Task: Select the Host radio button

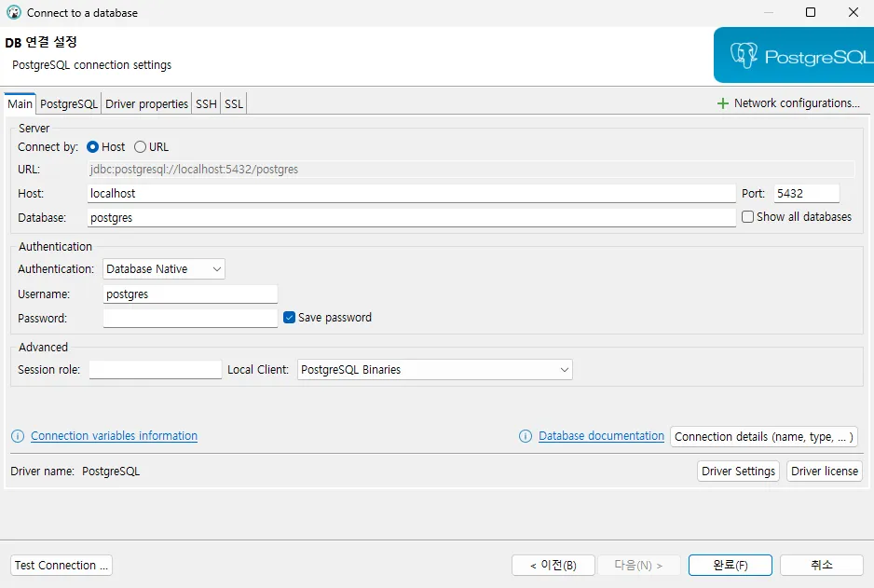Action: [94, 146]
